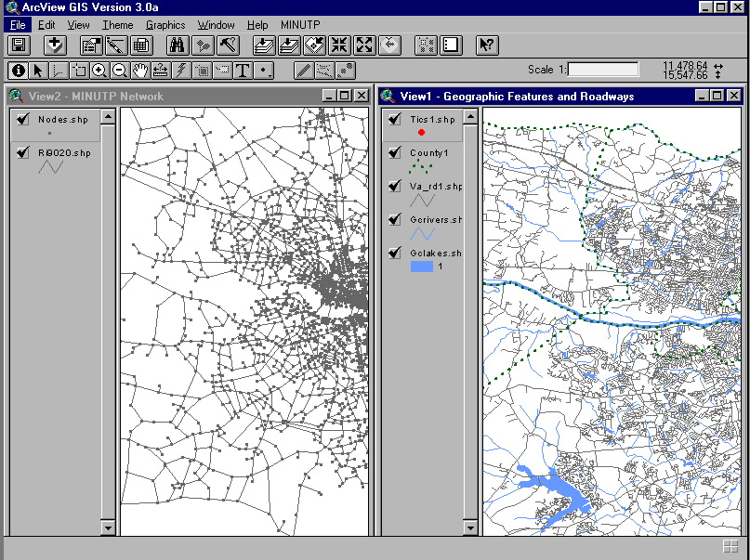Select the Va_rd1.shp theme name
750x560 pixels.
coord(436,187)
